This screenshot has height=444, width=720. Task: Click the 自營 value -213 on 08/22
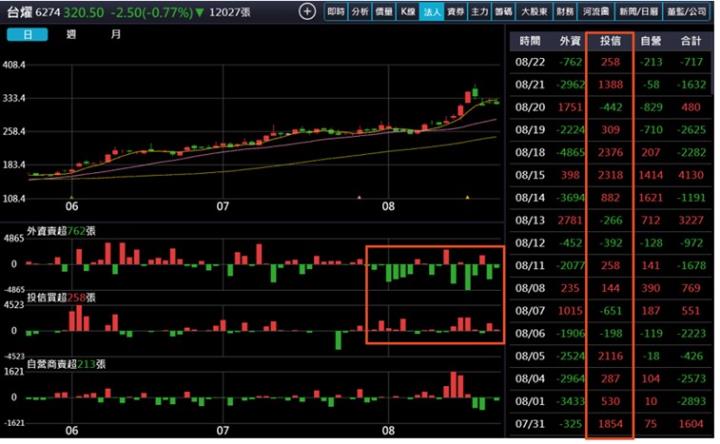651,62
